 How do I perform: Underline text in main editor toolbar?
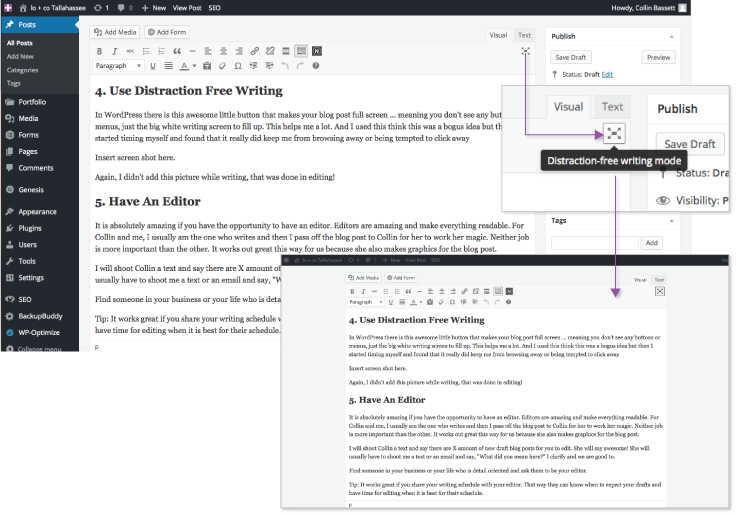(x=153, y=66)
